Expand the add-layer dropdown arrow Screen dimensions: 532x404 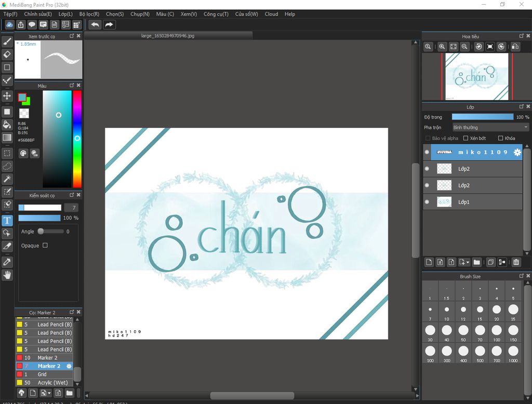468,263
